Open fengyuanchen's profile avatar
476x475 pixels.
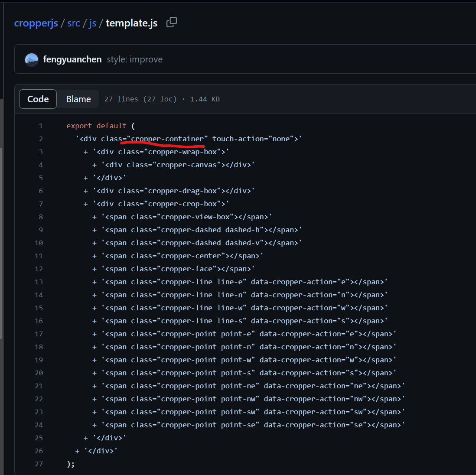click(31, 59)
